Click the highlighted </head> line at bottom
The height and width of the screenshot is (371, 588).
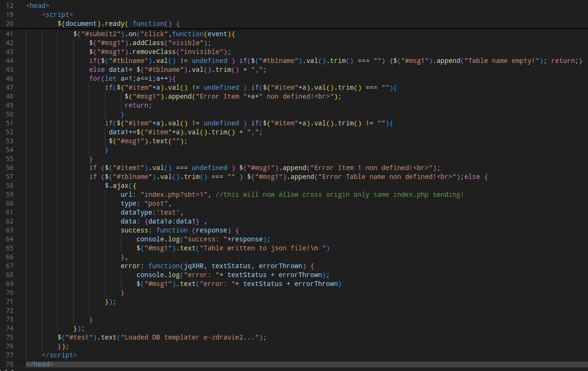coord(39,364)
